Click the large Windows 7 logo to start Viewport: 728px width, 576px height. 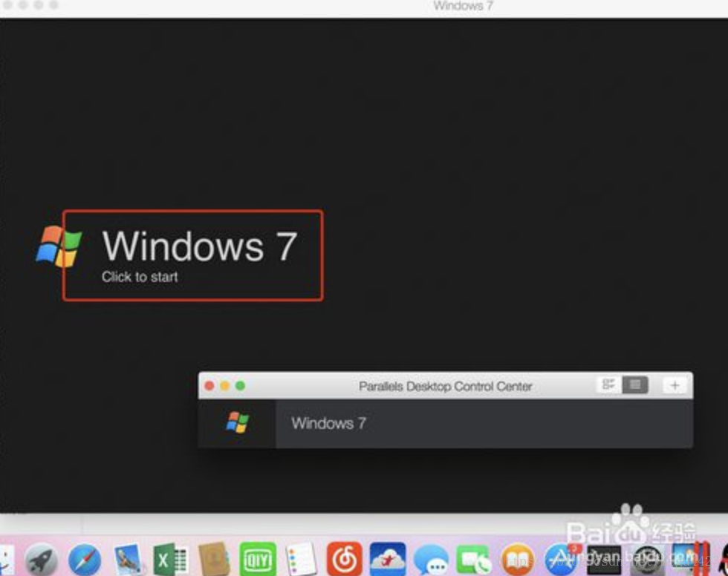(x=59, y=246)
